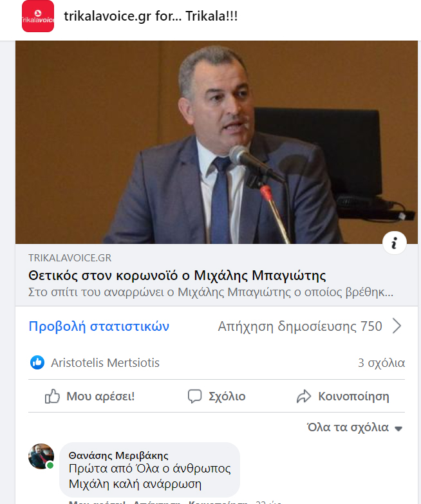The width and height of the screenshot is (421, 504).
Task: Click the Απήχηση δημοσίευσης 750 text
Action: [x=300, y=326]
